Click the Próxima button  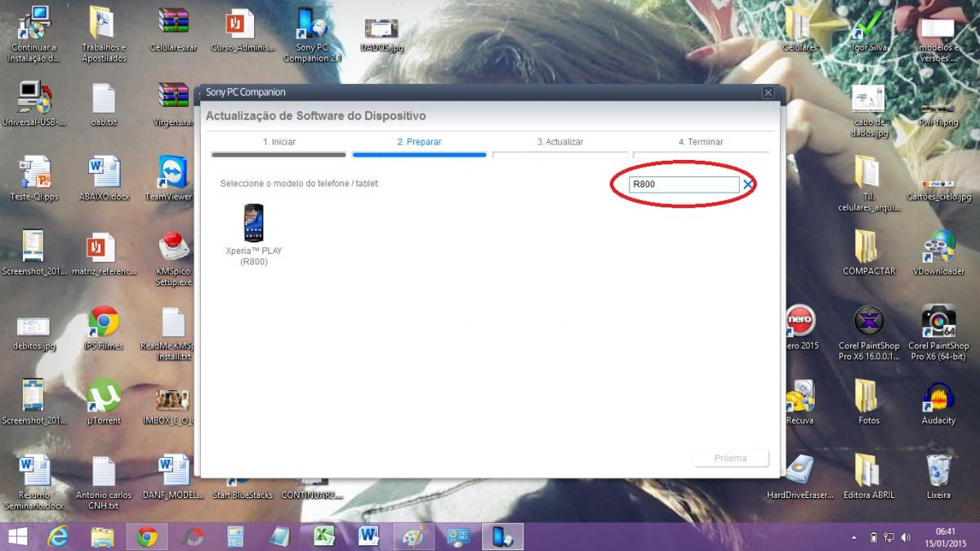[730, 458]
